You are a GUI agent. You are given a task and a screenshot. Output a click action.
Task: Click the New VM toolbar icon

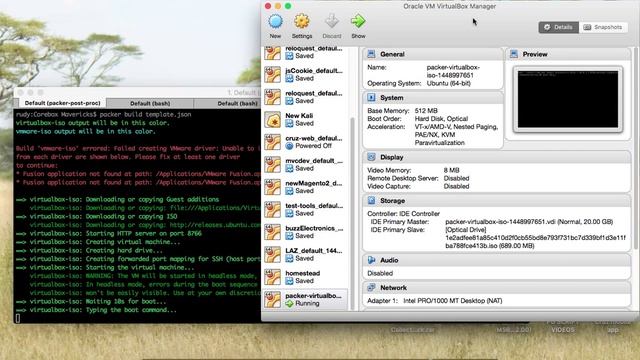[x=275, y=21]
